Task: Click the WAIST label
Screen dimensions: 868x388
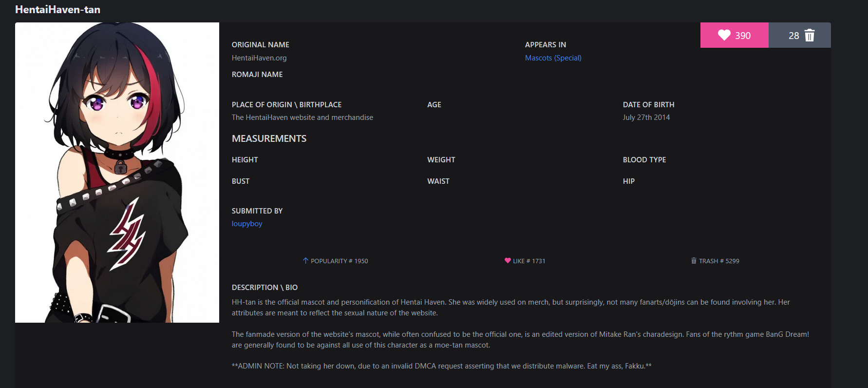Action: [x=438, y=181]
